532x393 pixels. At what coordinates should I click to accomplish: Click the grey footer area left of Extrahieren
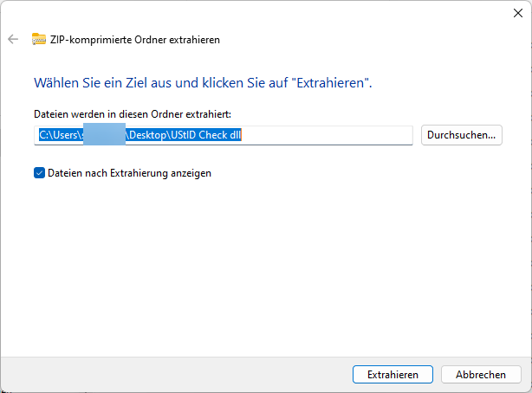tap(173, 374)
